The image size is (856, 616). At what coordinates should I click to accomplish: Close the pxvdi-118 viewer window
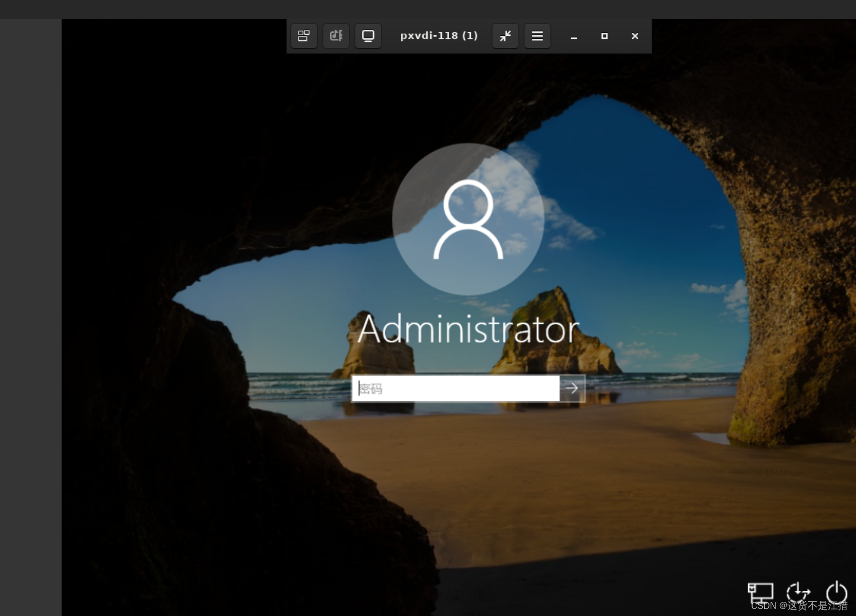point(635,36)
